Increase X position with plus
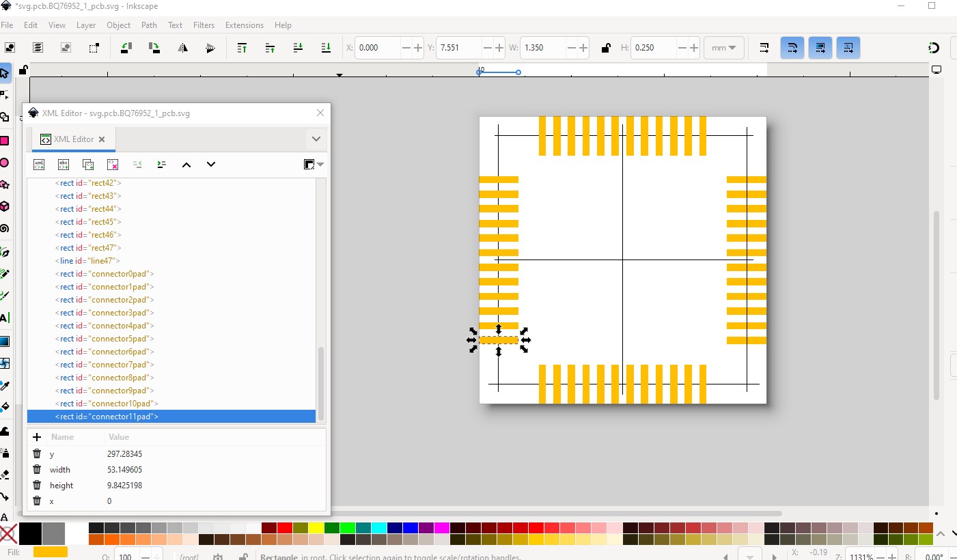 point(418,48)
